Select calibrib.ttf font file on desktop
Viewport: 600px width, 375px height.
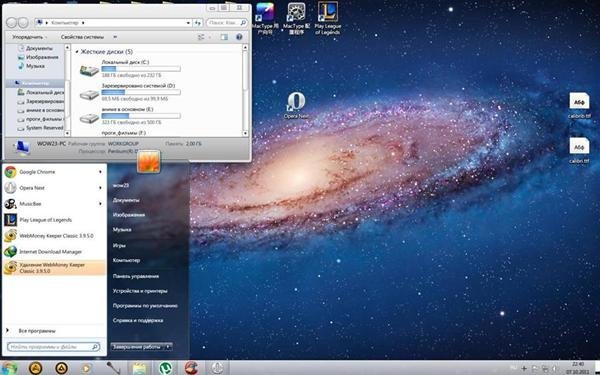pos(579,105)
